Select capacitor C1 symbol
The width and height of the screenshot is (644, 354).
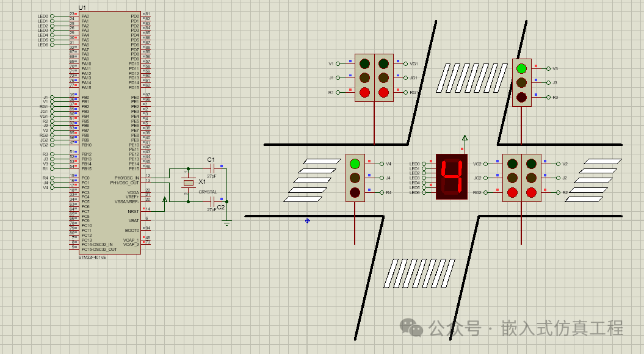tap(212, 168)
